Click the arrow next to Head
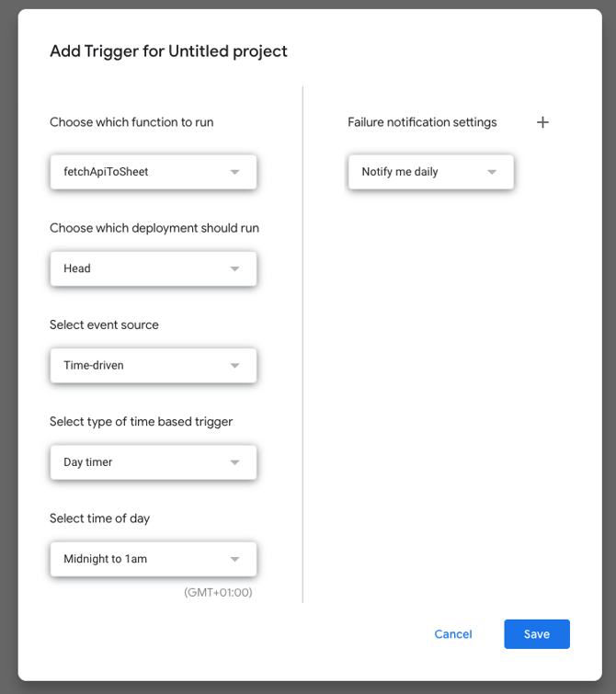 (234, 268)
